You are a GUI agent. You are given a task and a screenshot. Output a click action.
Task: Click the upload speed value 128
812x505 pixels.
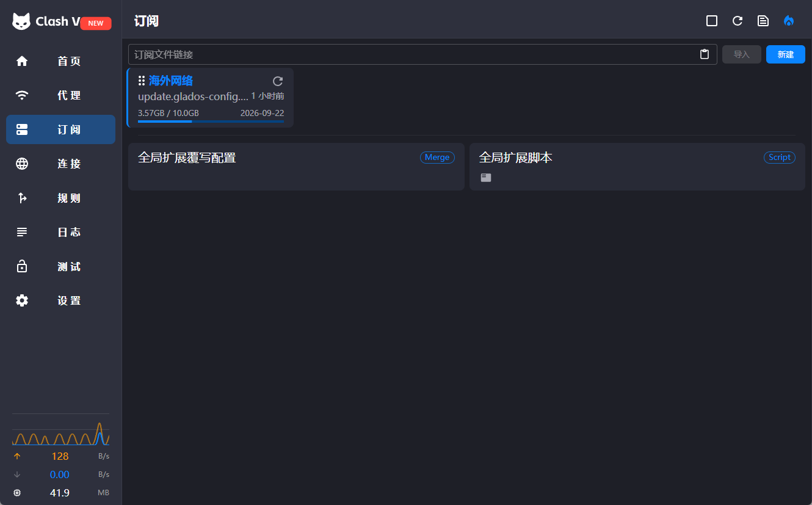[60, 456]
